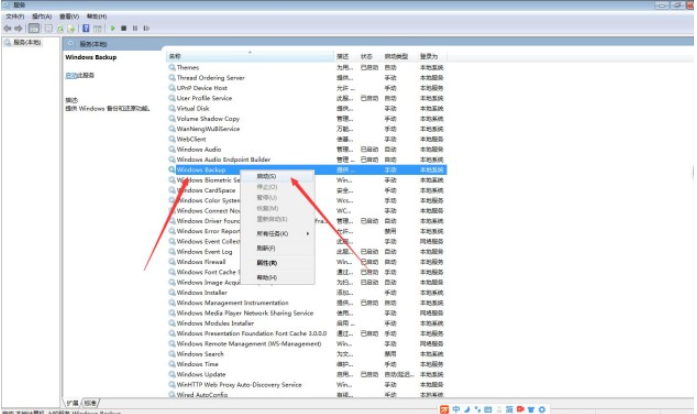Click the Back arrow in the toolbar
The width and height of the screenshot is (697, 414).
tap(7, 28)
